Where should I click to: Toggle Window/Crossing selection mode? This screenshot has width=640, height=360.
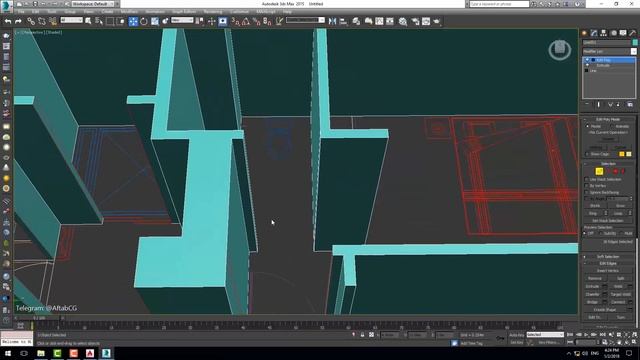(121, 21)
